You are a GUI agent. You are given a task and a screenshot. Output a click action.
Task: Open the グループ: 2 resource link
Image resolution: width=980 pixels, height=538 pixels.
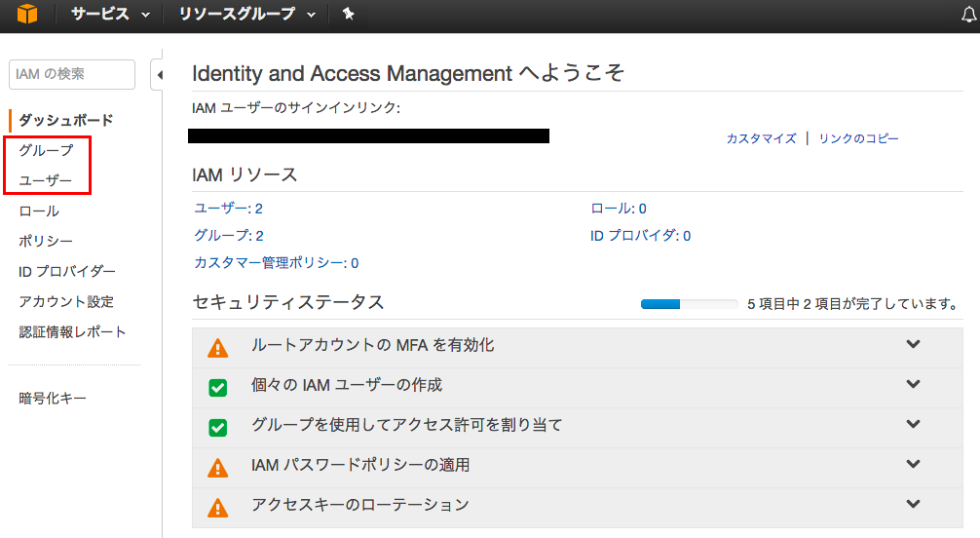[x=229, y=235]
